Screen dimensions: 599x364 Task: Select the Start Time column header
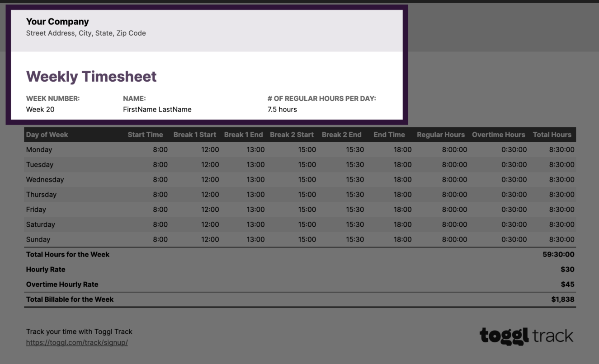[145, 135]
